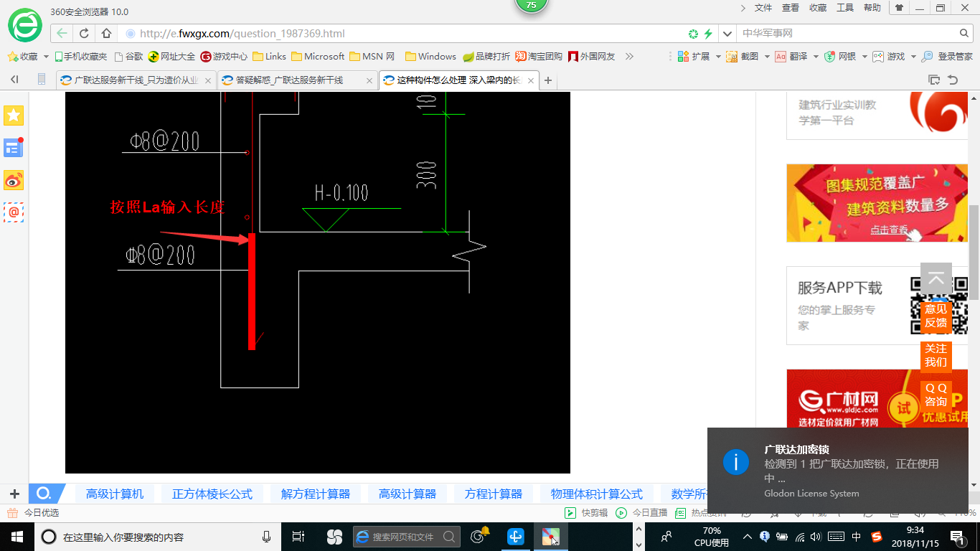Open the 外国网友 bookmark
Screen dimensions: 980x551
[592, 56]
